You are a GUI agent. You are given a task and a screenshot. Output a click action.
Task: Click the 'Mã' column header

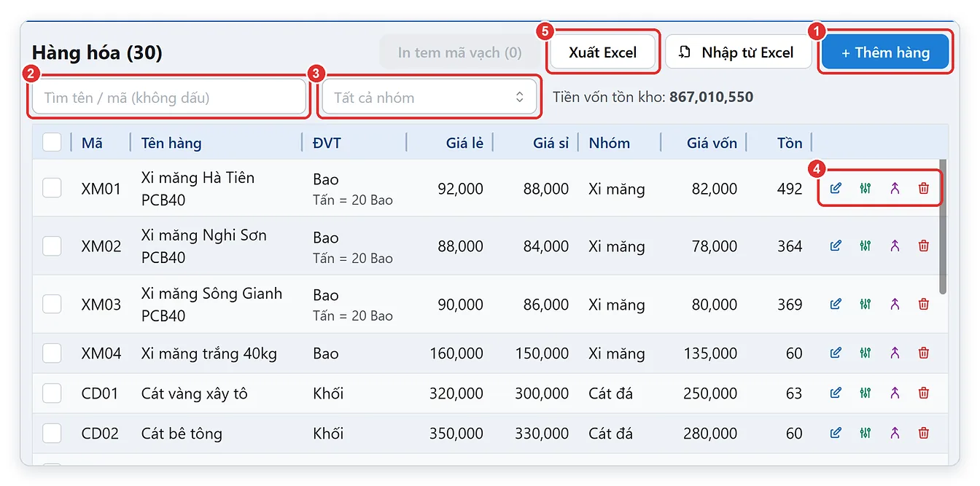click(x=92, y=143)
